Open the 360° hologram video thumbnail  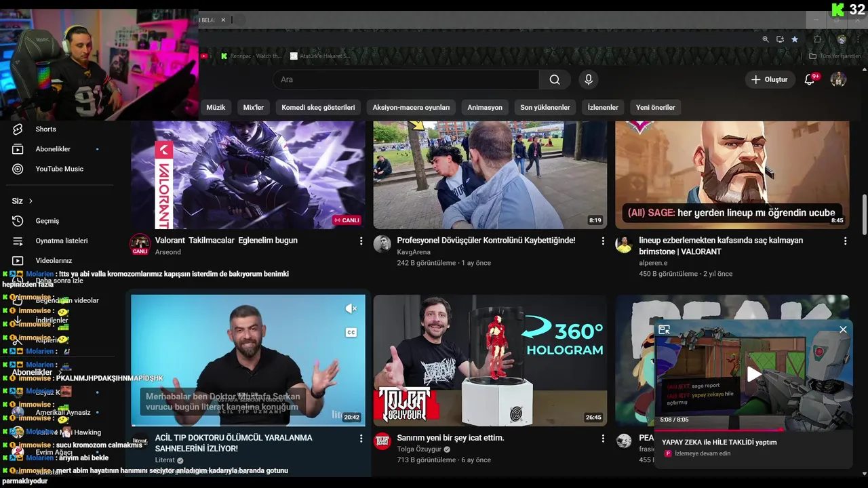tap(490, 360)
